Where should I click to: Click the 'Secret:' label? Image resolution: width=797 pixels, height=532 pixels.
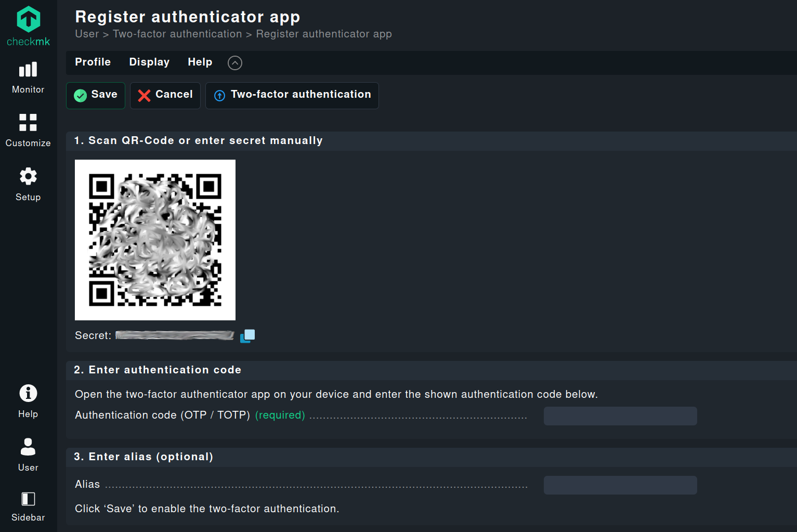(93, 336)
